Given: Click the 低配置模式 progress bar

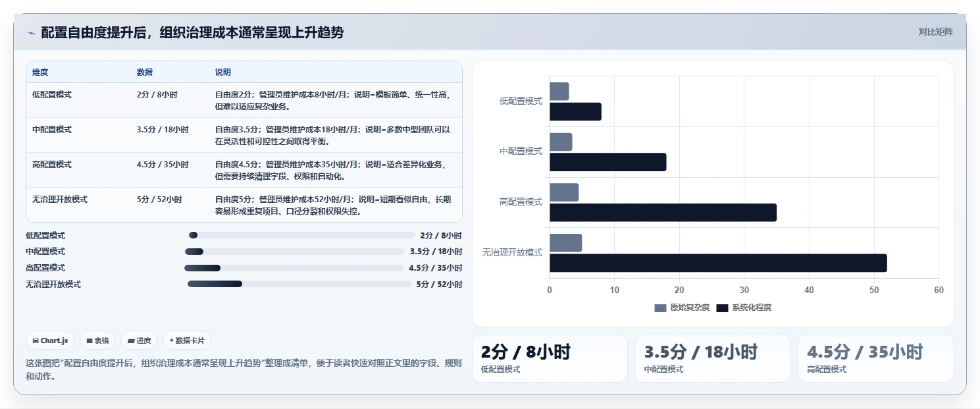Looking at the screenshot, I should [302, 235].
